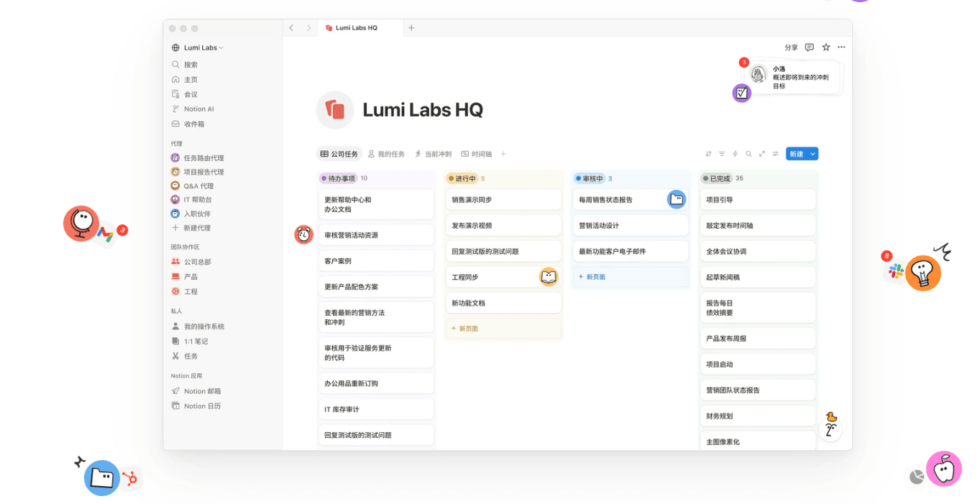The image size is (980, 504).
Task: Open the 客户案例 card
Action: pos(376,261)
